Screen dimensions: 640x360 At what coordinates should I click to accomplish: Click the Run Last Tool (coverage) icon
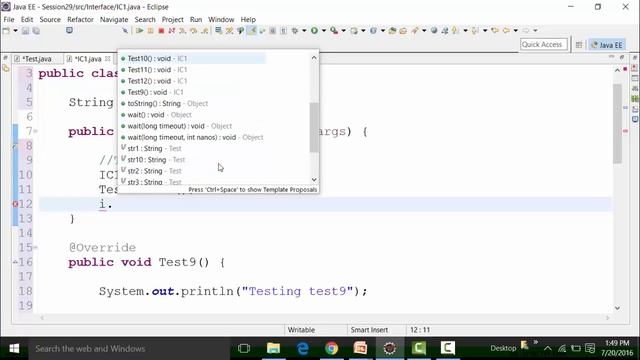(x=334, y=30)
